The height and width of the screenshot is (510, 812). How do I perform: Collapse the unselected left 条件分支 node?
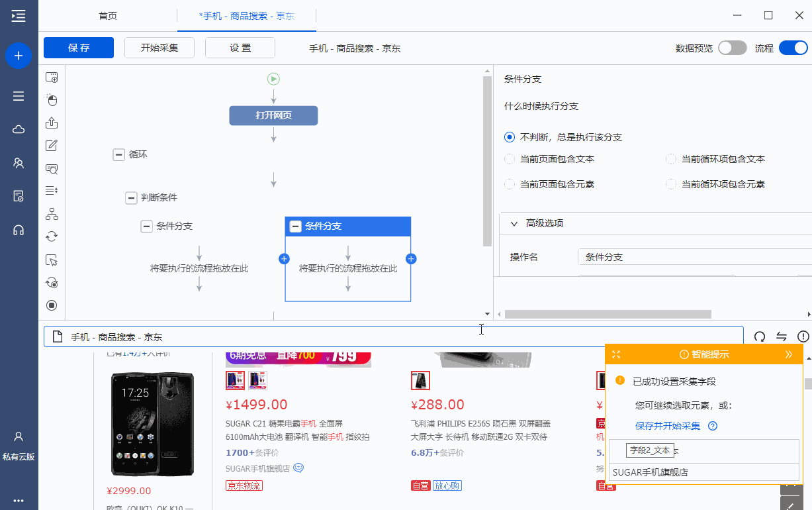pos(147,227)
